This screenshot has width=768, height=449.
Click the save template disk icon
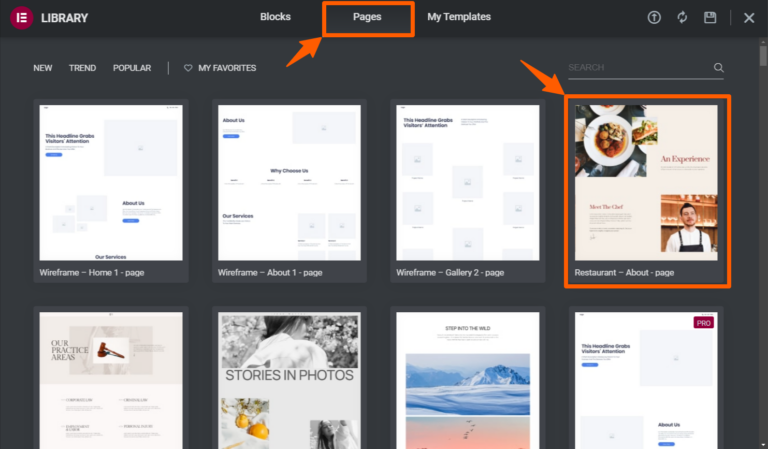click(710, 18)
